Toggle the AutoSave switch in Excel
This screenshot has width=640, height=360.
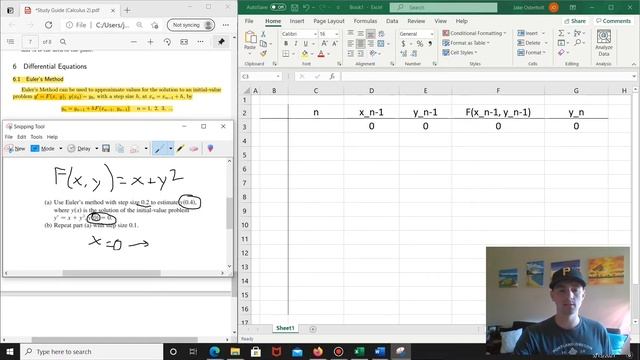click(278, 7)
